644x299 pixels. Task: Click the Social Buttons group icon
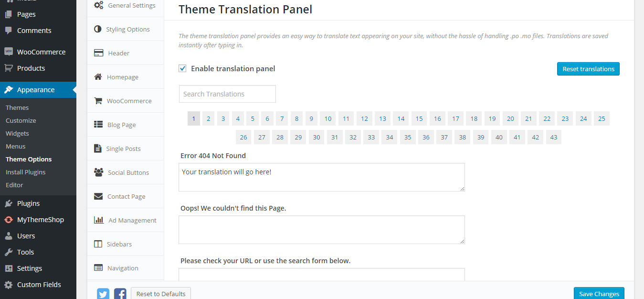tap(99, 172)
